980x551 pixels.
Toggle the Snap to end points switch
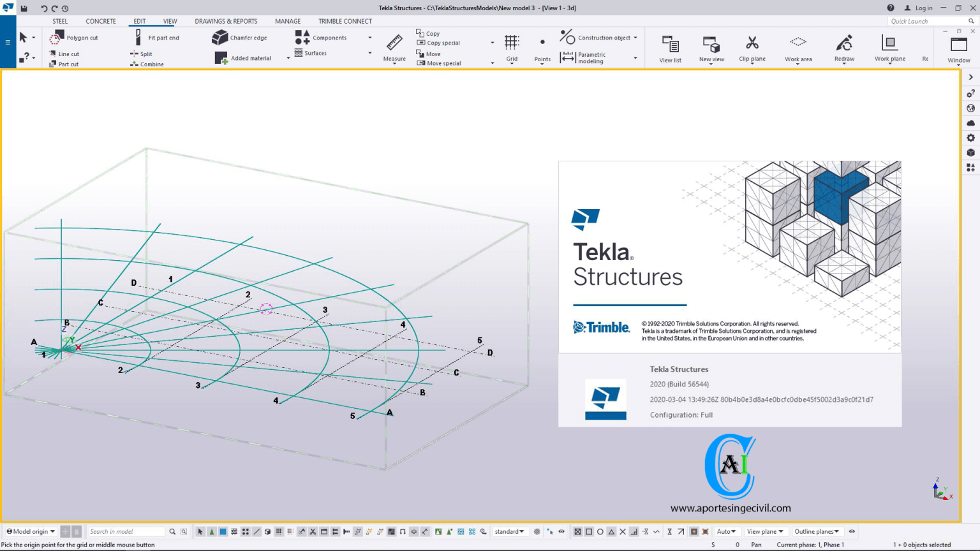(589, 531)
